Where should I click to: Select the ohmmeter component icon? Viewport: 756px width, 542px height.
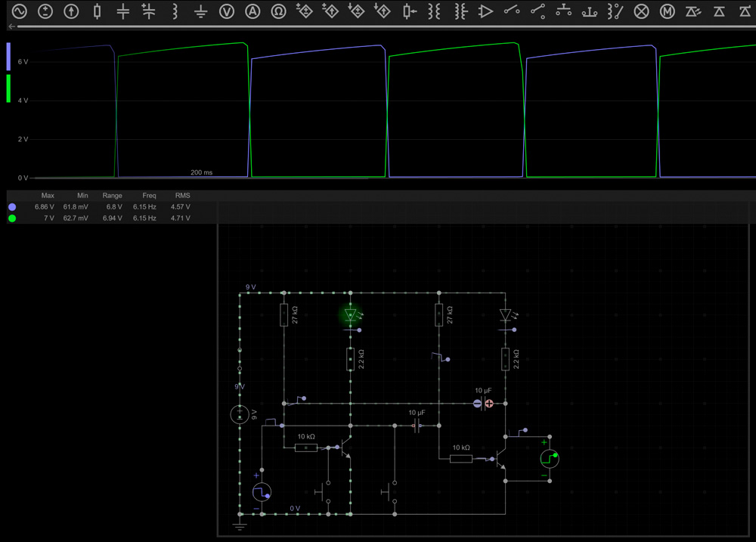[x=278, y=11]
